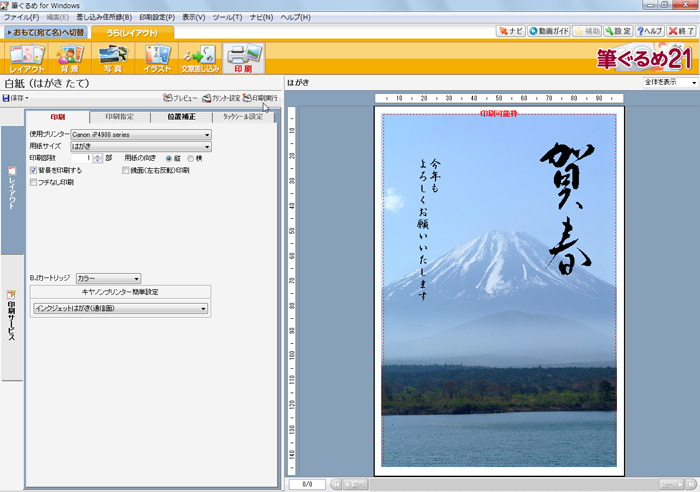Click the 文章差し込み text insert icon
Screen dimensions: 700x492
tap(199, 59)
